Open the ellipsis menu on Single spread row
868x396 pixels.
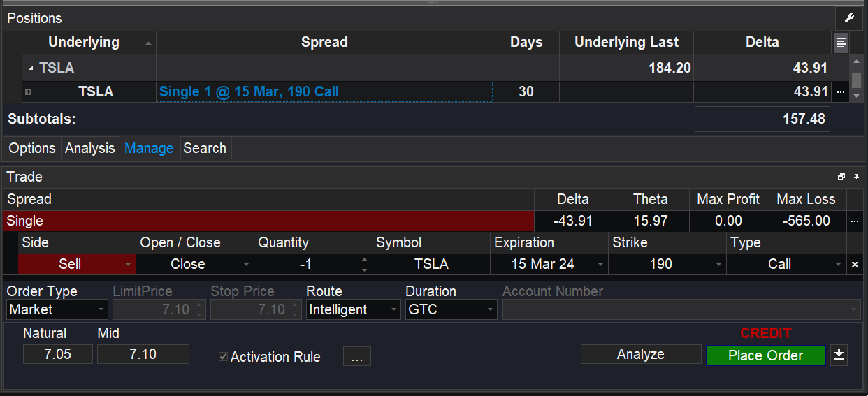tap(855, 221)
